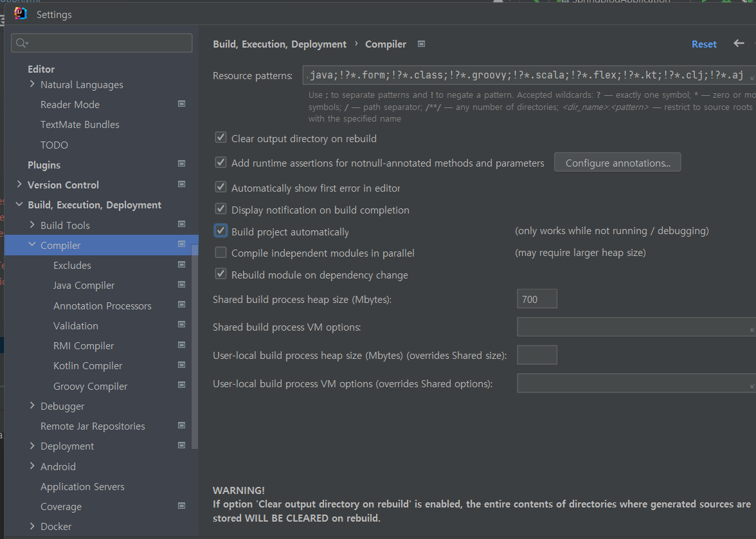Expand the Deployment node
Screen dimensions: 756x539
coord(32,446)
